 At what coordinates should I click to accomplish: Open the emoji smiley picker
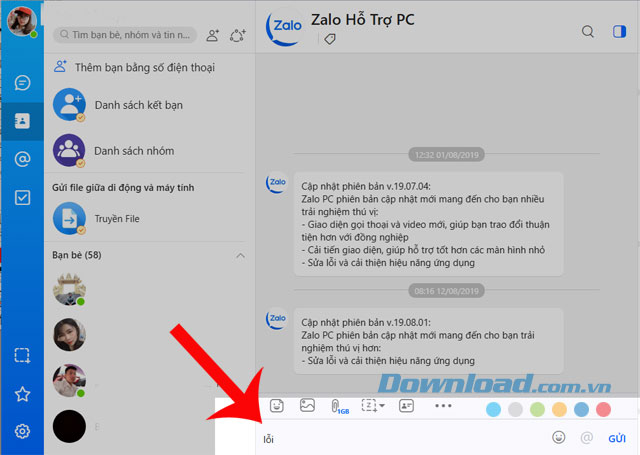[559, 437]
